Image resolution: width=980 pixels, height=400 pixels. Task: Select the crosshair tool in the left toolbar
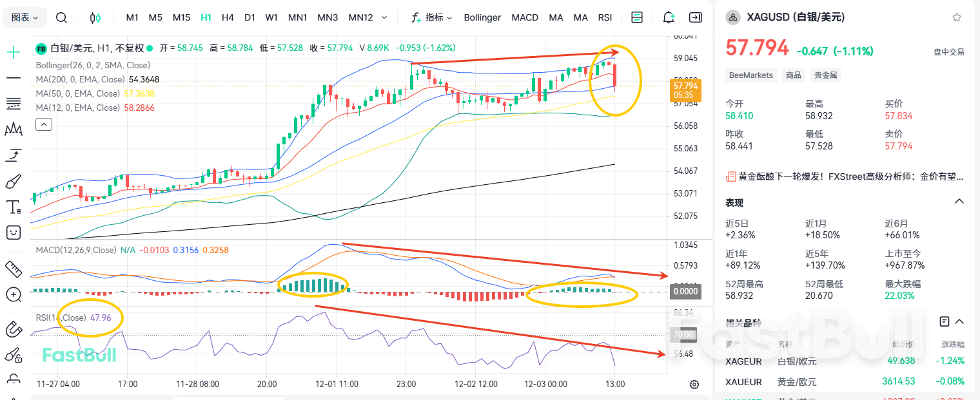[13, 52]
